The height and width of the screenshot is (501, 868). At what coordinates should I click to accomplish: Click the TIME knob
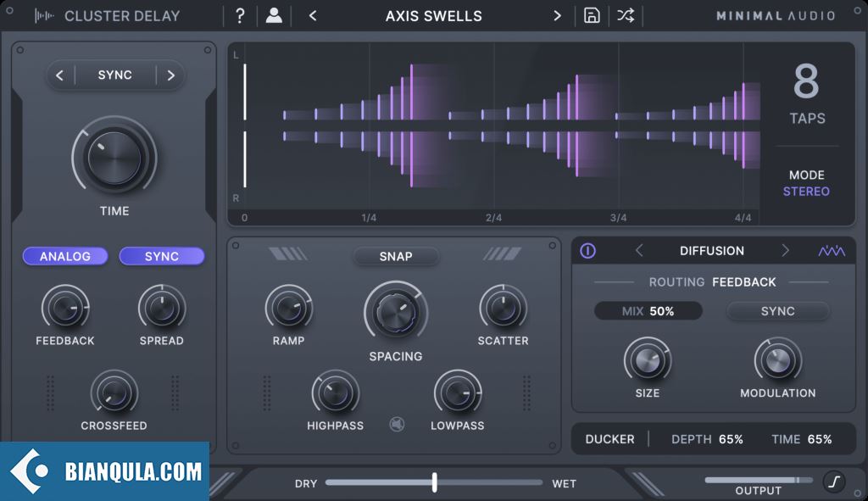114,158
